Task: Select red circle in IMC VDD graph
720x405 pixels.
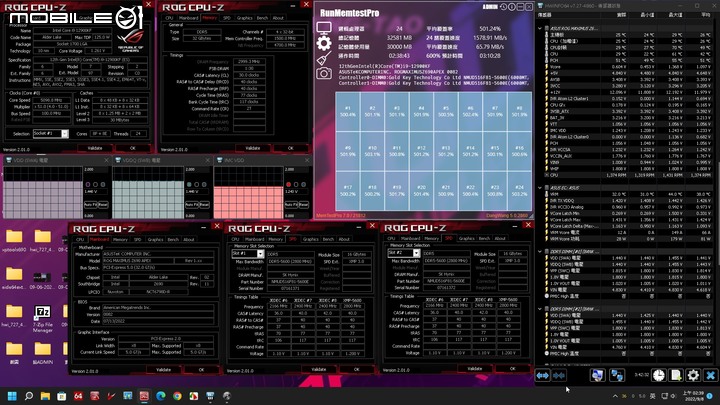Action: 288,185
